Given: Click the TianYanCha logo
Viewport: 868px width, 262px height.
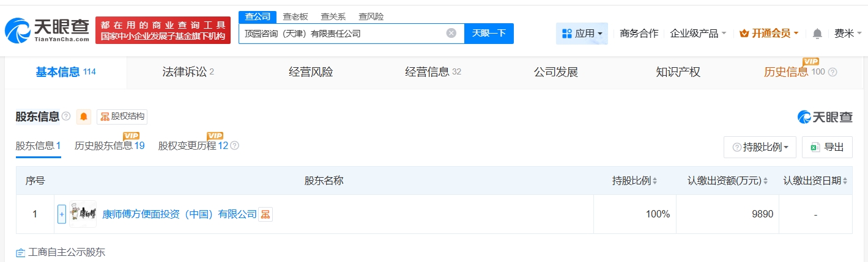Looking at the screenshot, I should coord(46,30).
